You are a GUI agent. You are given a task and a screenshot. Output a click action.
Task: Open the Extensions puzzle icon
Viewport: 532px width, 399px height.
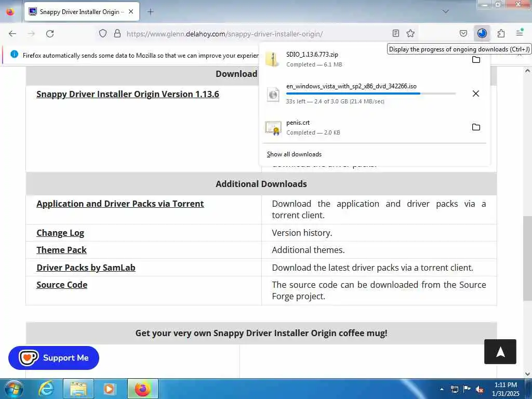[501, 33]
